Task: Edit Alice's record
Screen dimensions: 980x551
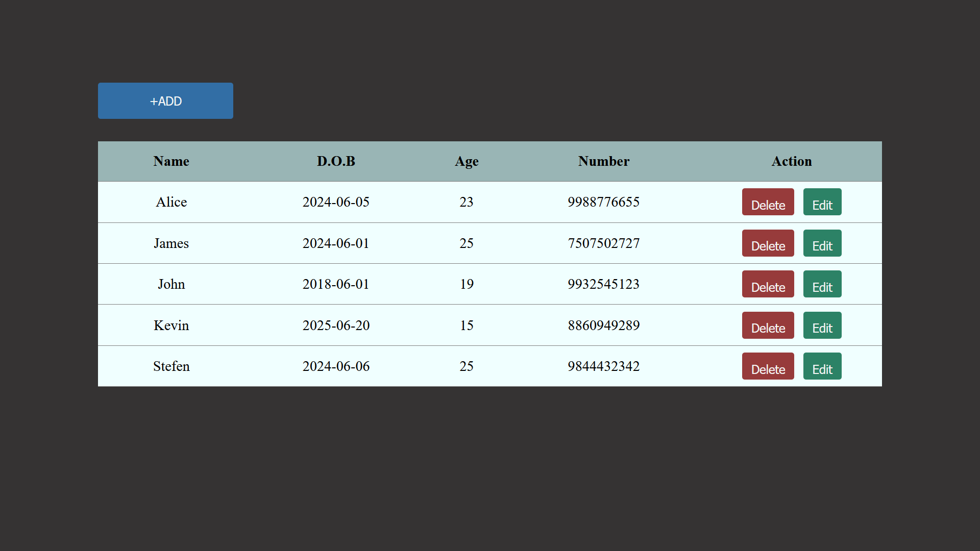Action: click(x=822, y=202)
